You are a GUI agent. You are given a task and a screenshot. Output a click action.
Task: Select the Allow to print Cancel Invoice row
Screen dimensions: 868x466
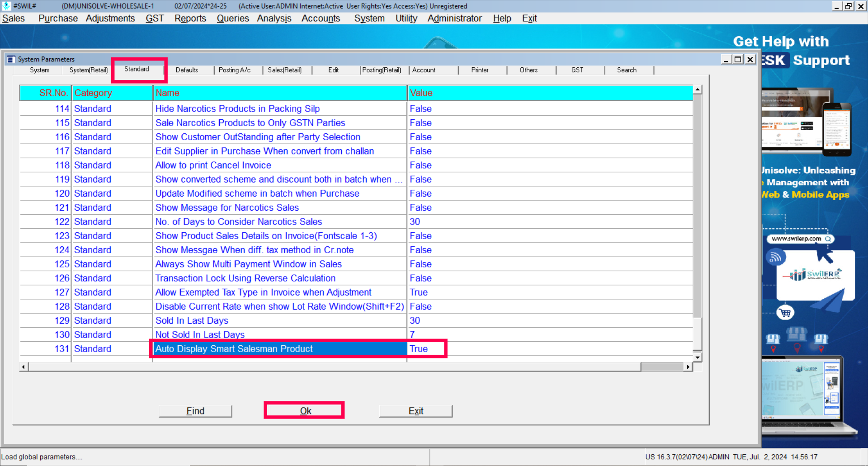point(213,165)
